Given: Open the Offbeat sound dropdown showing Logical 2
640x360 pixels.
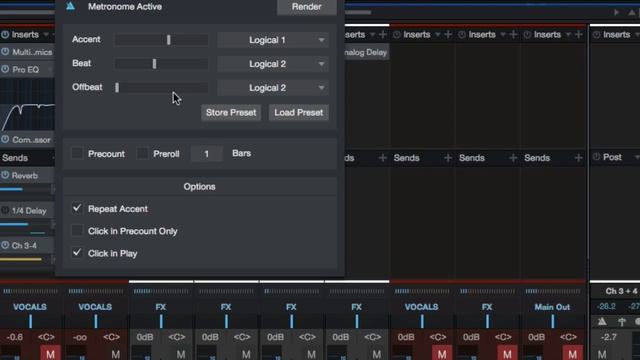Looking at the screenshot, I should click(273, 88).
